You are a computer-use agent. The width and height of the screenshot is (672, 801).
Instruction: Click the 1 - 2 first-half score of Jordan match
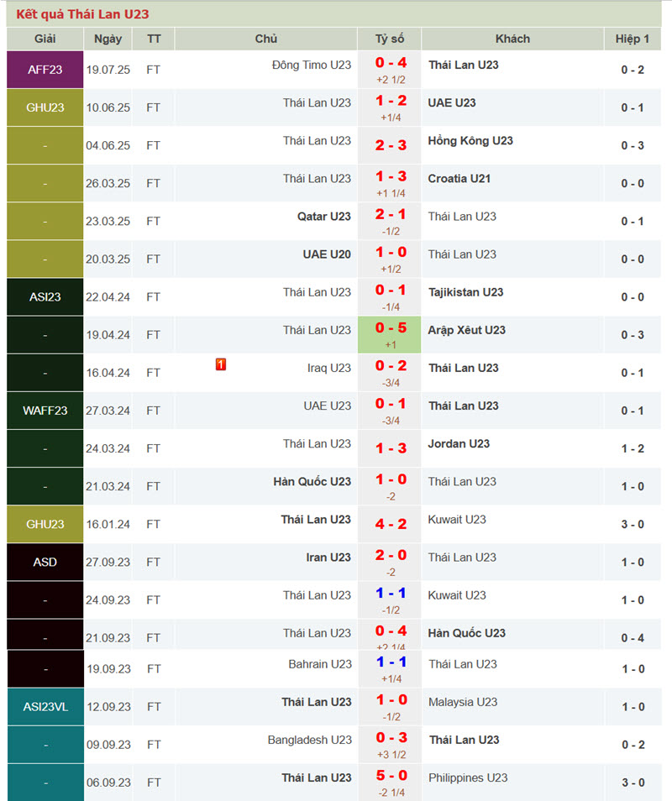pyautogui.click(x=633, y=448)
